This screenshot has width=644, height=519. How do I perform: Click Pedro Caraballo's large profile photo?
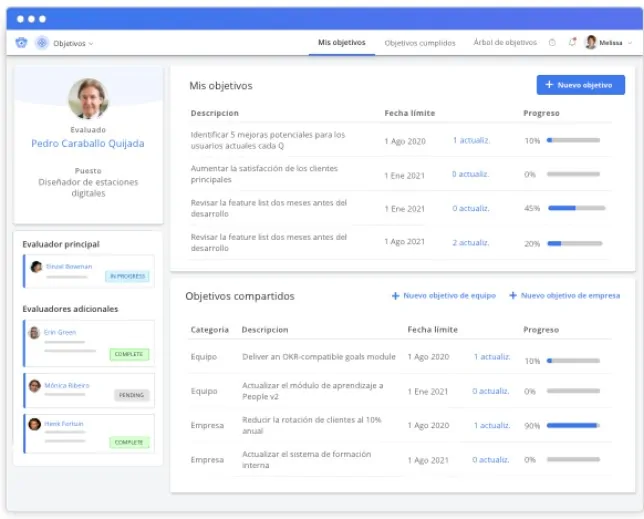click(x=88, y=98)
